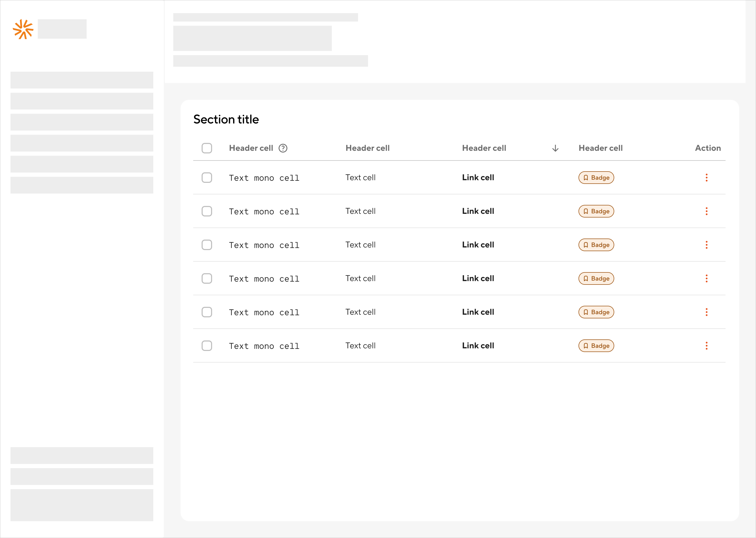The height and width of the screenshot is (538, 756).
Task: Click 'Text cell' in the second row
Action: pos(360,211)
